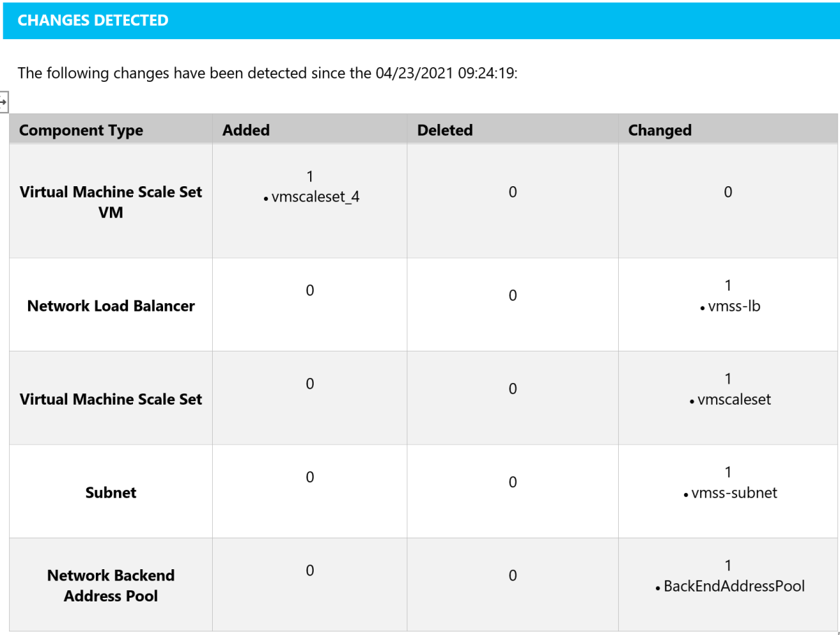Select the vmscaleset changed entry

pos(734,400)
